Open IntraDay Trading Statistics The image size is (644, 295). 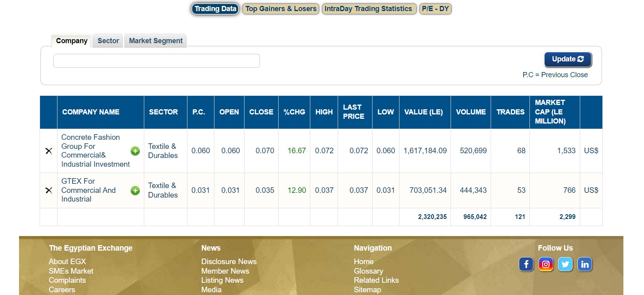click(x=369, y=9)
